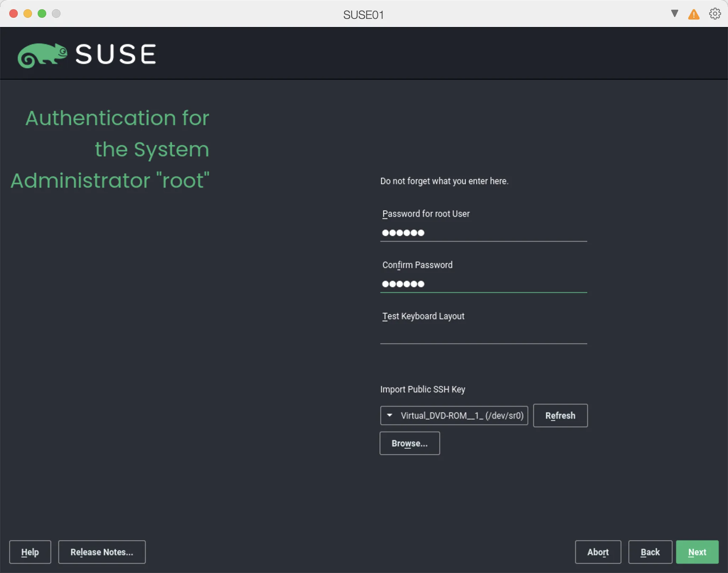Expand the SSH key source selector chevron
The width and height of the screenshot is (728, 573).
pos(390,416)
